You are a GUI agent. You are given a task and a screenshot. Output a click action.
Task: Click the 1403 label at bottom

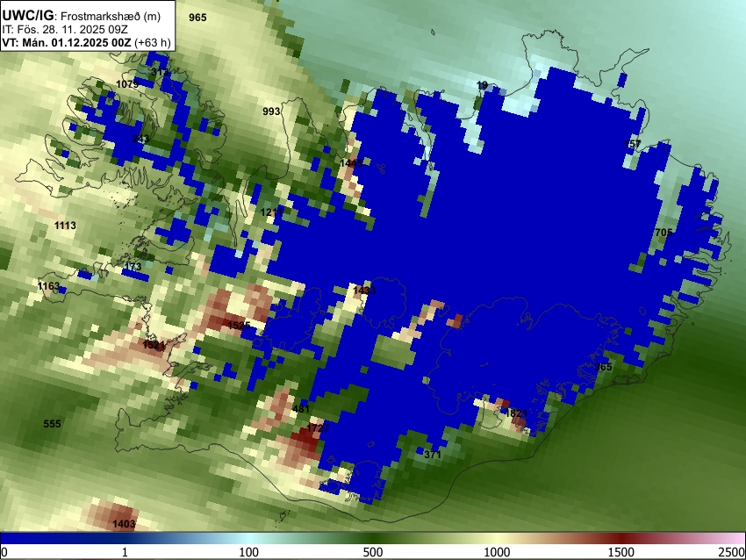point(124,524)
